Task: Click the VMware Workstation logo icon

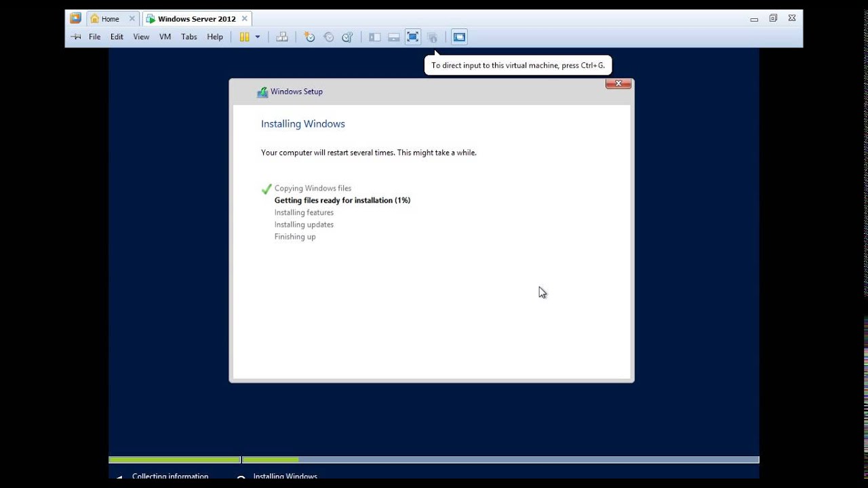Action: 75,18
